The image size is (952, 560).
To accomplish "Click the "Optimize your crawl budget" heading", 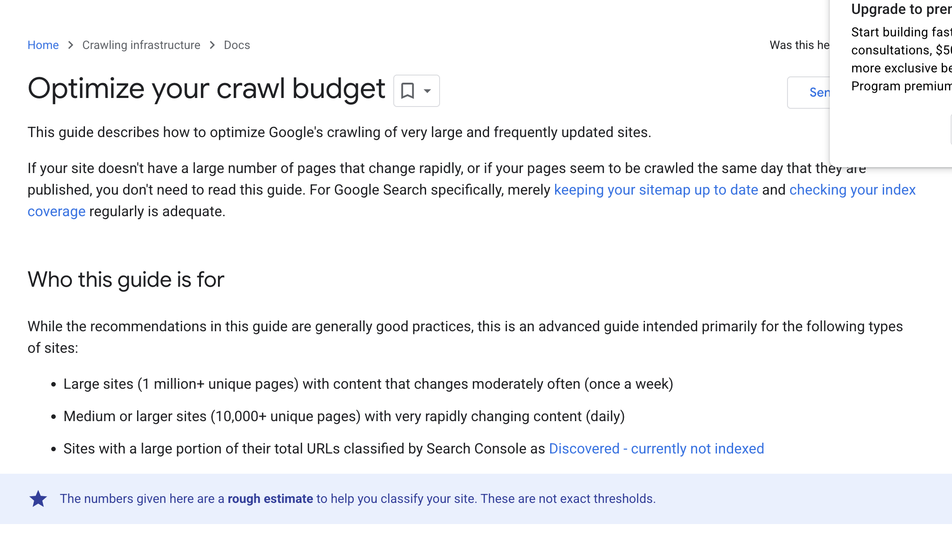I will tap(206, 88).
